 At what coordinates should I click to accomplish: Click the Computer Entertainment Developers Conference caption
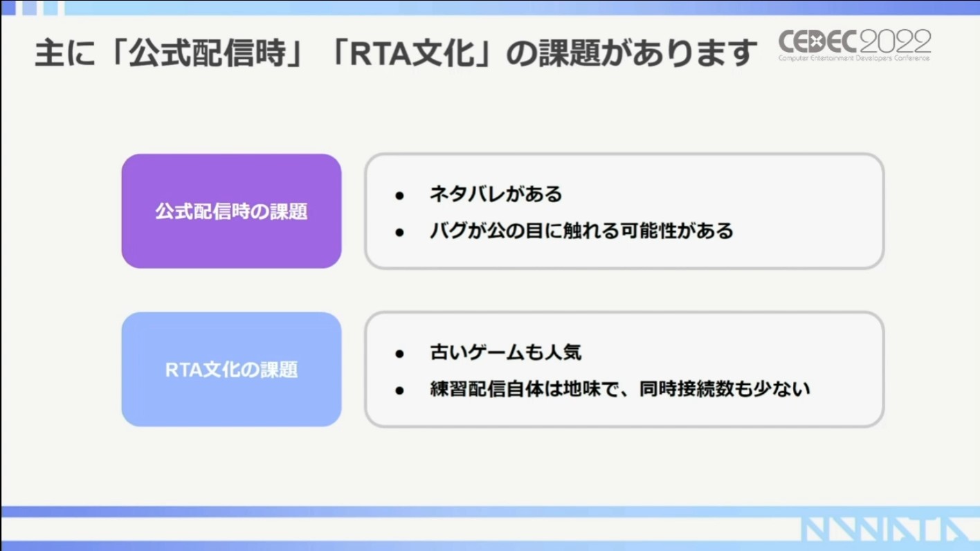(854, 58)
